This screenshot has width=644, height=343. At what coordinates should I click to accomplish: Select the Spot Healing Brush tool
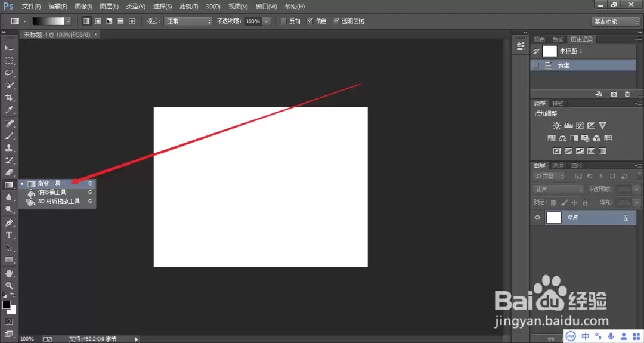(8, 123)
